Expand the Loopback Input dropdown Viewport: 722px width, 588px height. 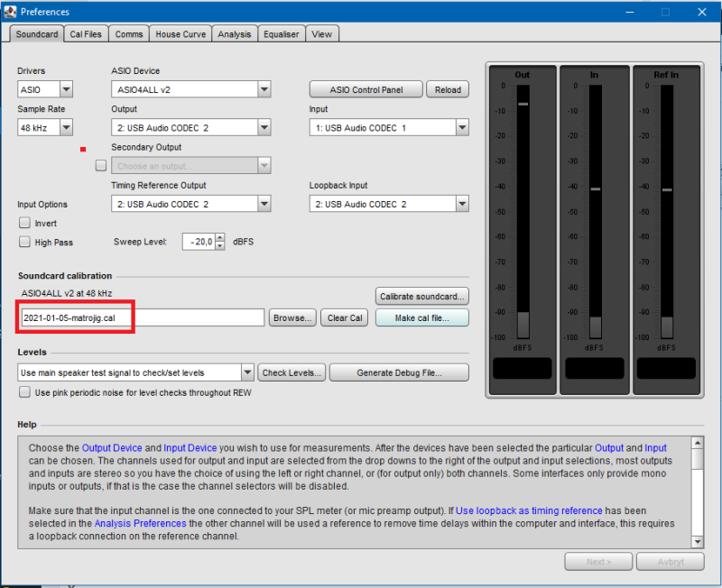(x=389, y=204)
